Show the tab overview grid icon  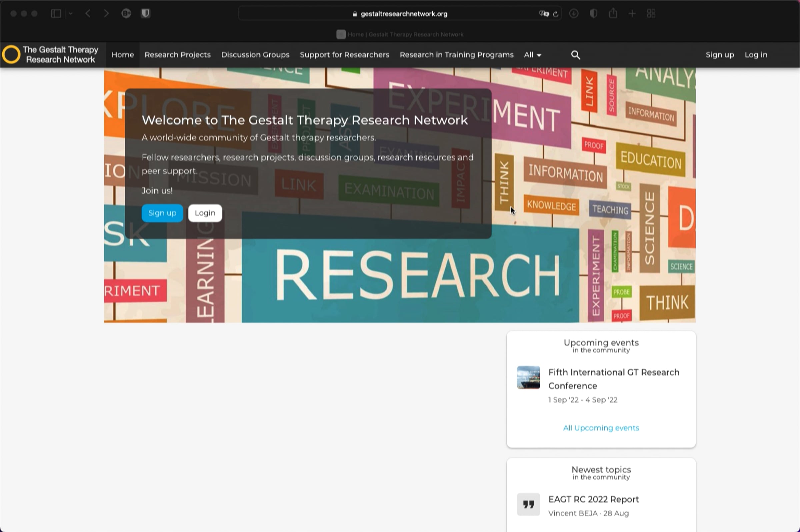(651, 14)
